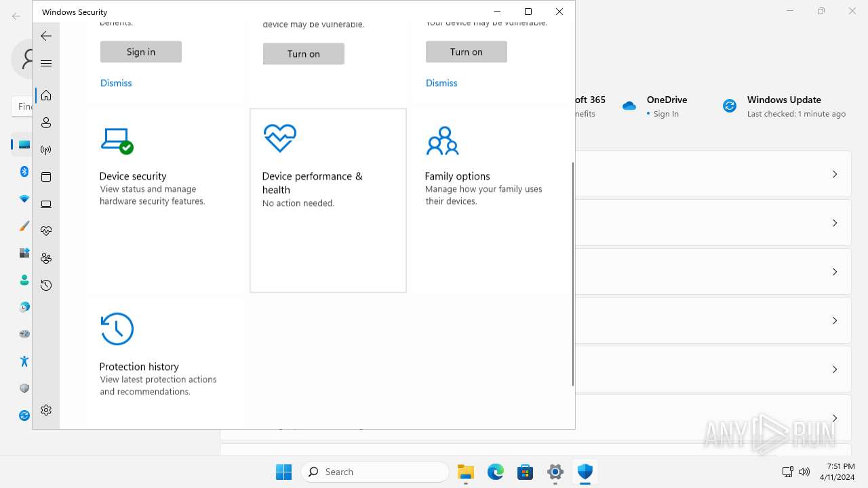Click OneDrive Sign In in Settings
Screen dimensions: 868x488
click(x=666, y=114)
